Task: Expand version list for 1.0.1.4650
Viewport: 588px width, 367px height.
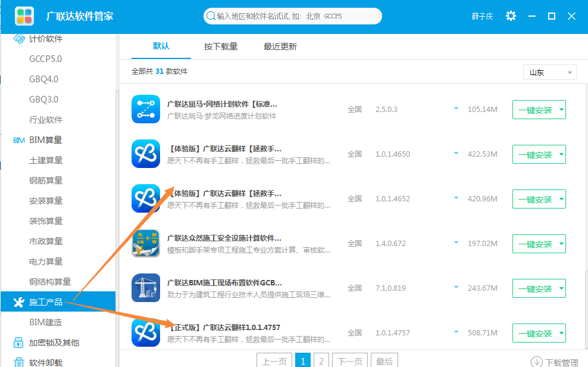Action: [x=456, y=154]
